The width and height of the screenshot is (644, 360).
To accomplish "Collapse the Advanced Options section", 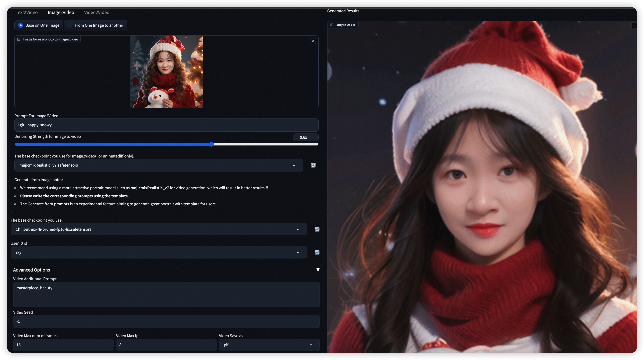I will click(318, 270).
